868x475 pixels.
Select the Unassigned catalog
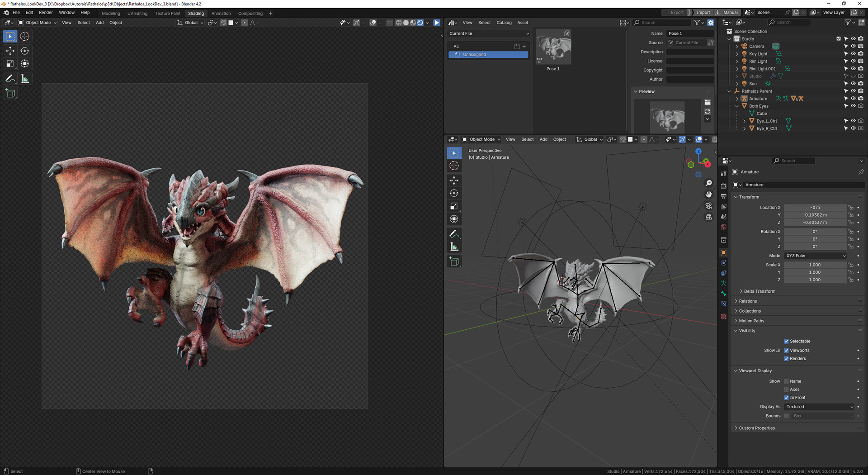488,55
